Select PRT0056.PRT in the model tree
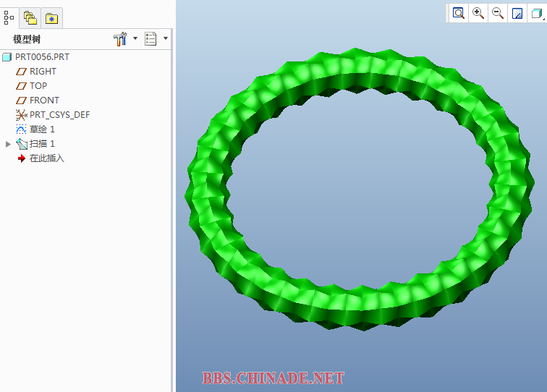The image size is (547, 392). (x=42, y=57)
